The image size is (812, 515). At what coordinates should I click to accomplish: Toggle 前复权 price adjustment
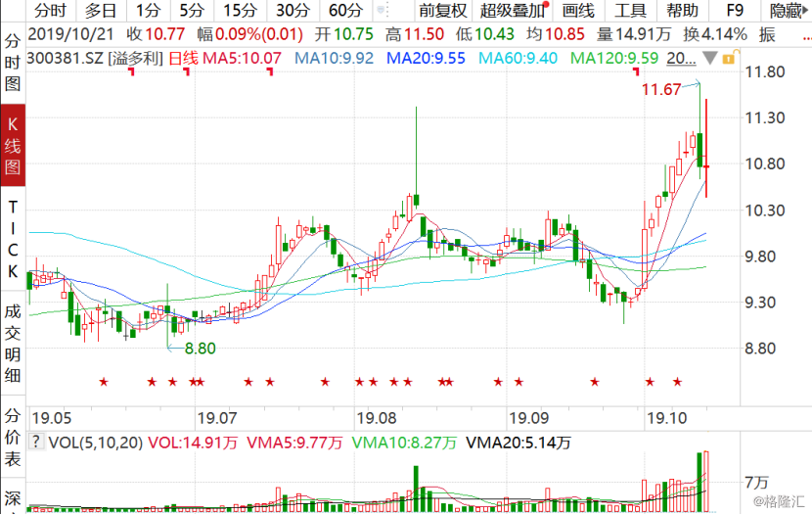442,11
